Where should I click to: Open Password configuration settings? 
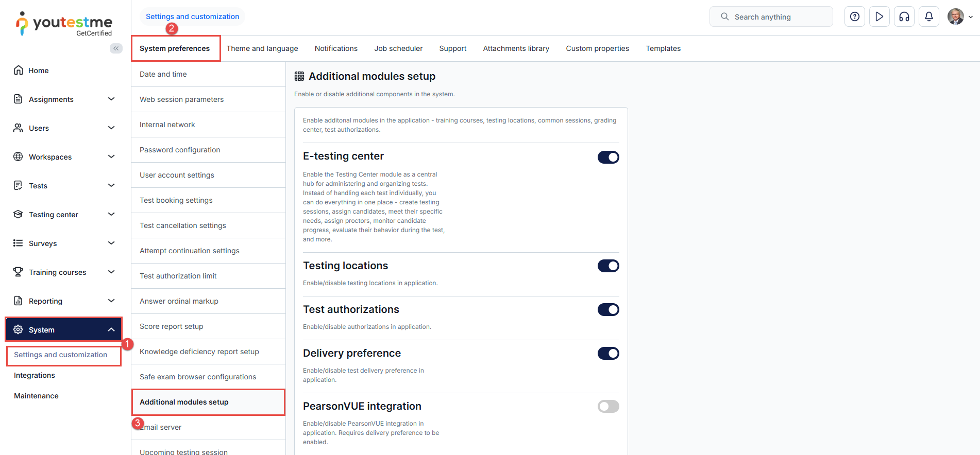pos(209,150)
